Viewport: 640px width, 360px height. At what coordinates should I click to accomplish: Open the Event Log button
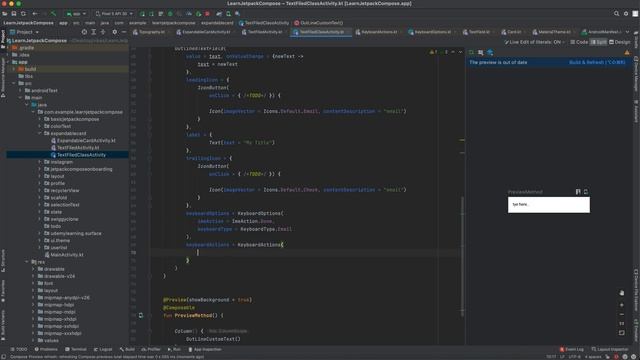pyautogui.click(x=571, y=349)
